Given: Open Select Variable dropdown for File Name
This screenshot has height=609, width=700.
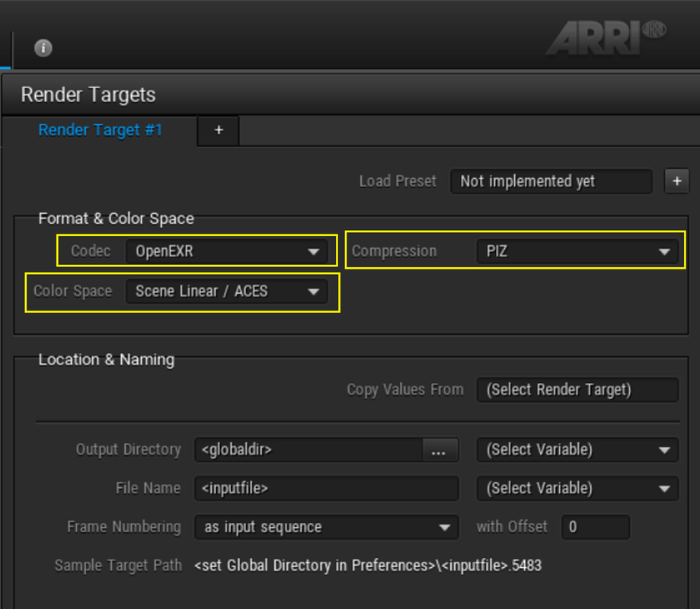Looking at the screenshot, I should click(x=577, y=488).
